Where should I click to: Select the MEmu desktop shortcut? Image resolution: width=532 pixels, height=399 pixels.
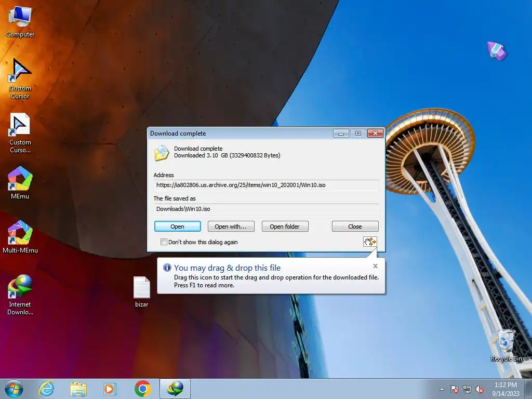(x=20, y=182)
